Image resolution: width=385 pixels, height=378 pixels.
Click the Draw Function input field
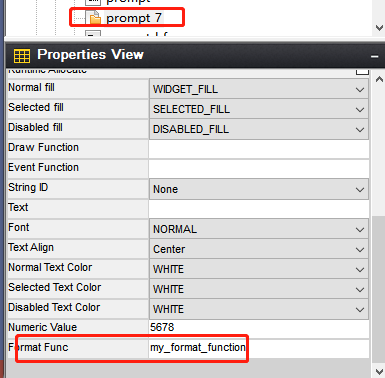(x=259, y=149)
